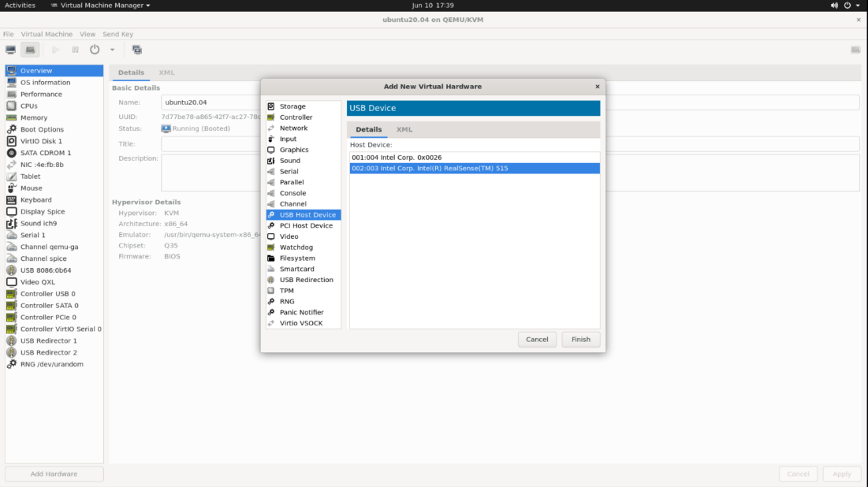The width and height of the screenshot is (868, 487).
Task: Select Network in hardware type list
Action: click(304, 128)
